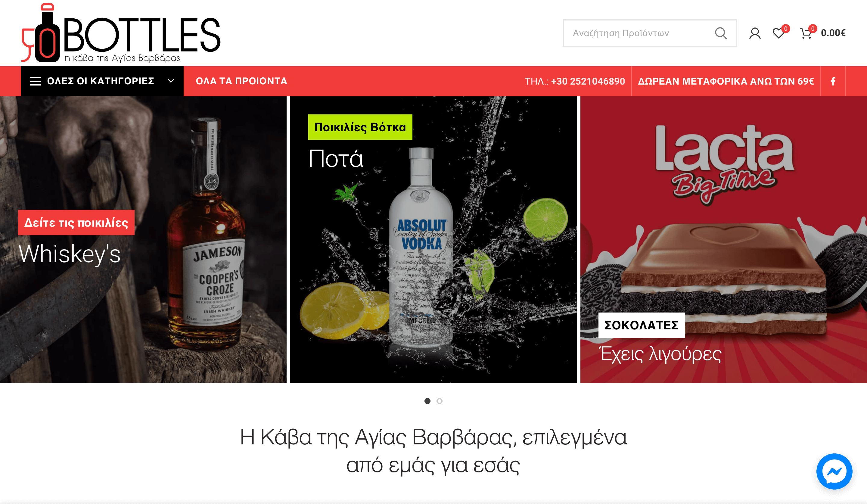
Task: Open the ΟΛΕΣ ΟΙ ΚΑΤΗΓΟΡΙΕΣ menu label
Action: 101,81
